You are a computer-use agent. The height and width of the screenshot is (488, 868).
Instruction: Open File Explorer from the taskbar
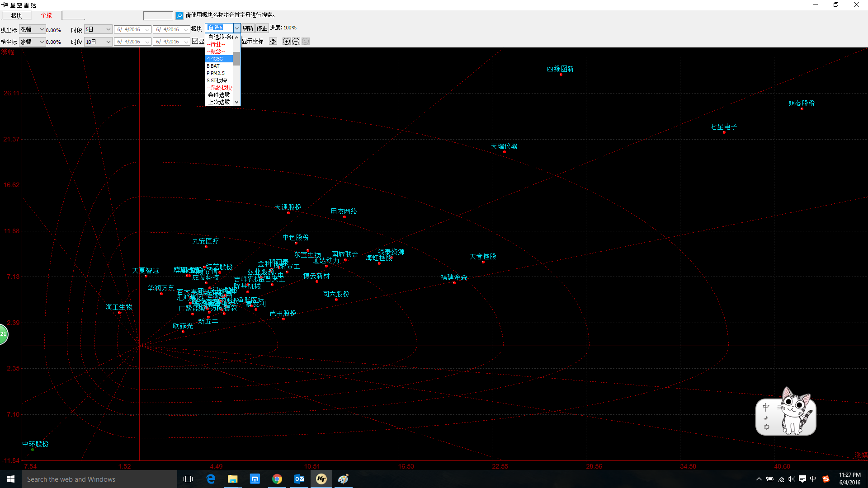click(x=233, y=479)
